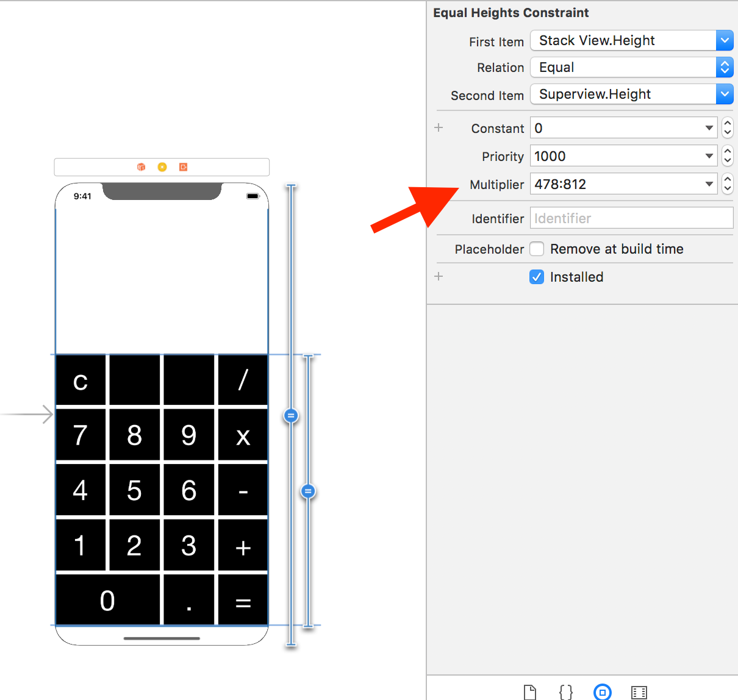Screen dimensions: 738x700
Task: Open the Relation dropdown set to Equal
Action: (x=725, y=67)
